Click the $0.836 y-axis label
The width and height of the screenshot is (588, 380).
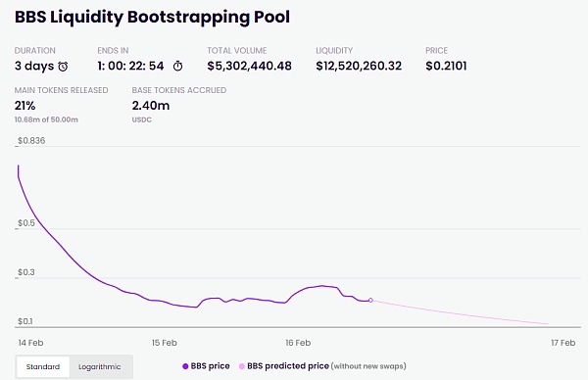click(x=31, y=140)
